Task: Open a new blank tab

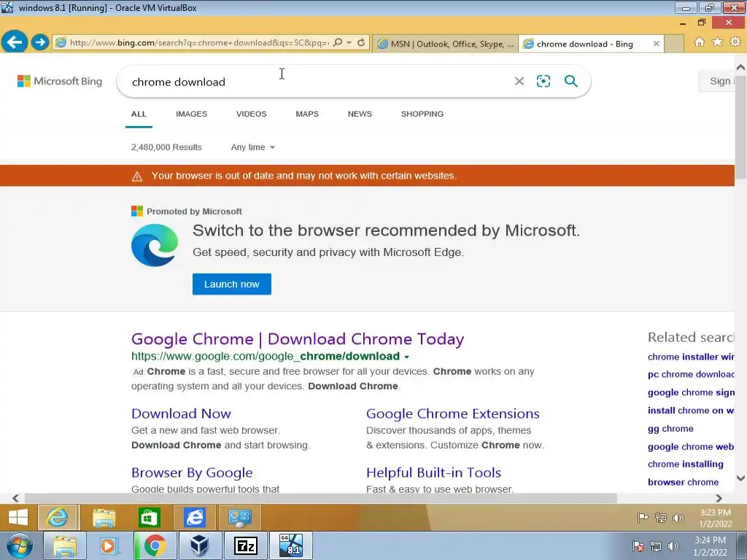Action: 673,44
